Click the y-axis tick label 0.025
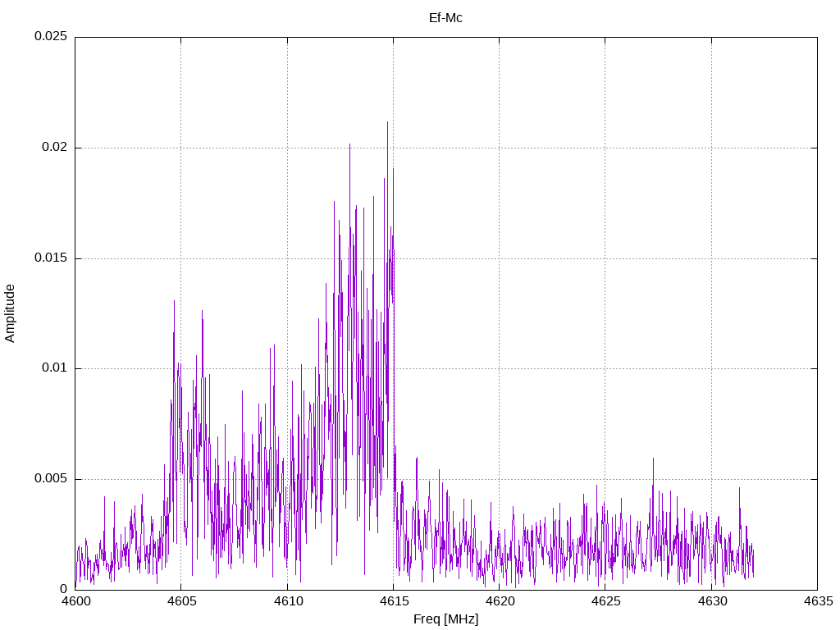Image resolution: width=840 pixels, height=630 pixels. click(x=51, y=36)
